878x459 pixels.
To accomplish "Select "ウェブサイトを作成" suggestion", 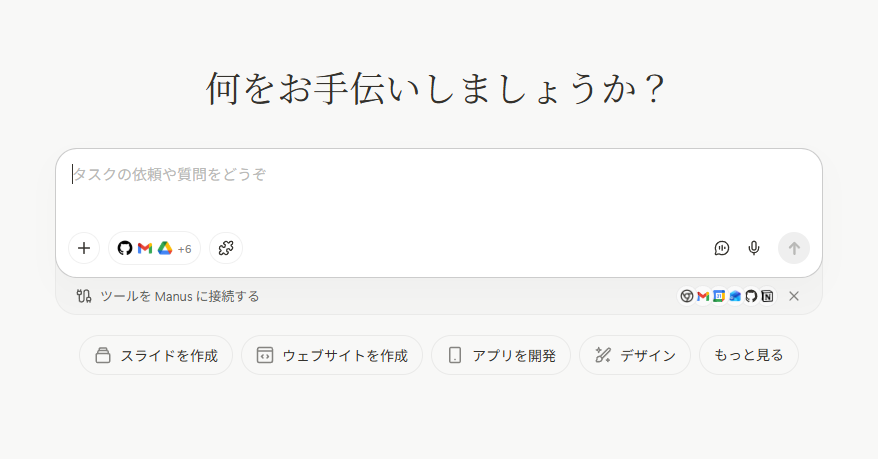I will click(332, 355).
